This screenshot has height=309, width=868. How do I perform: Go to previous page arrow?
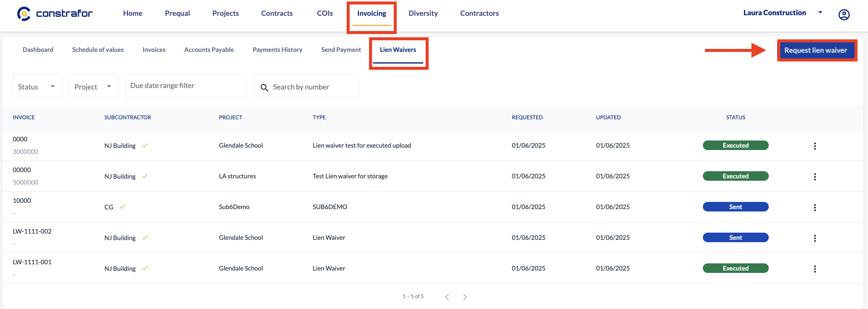point(447,296)
